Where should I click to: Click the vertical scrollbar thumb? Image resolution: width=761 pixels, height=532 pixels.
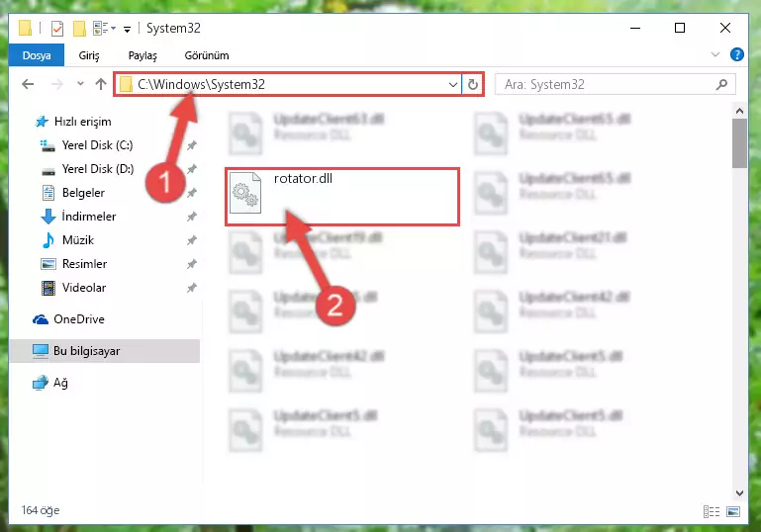[739, 143]
